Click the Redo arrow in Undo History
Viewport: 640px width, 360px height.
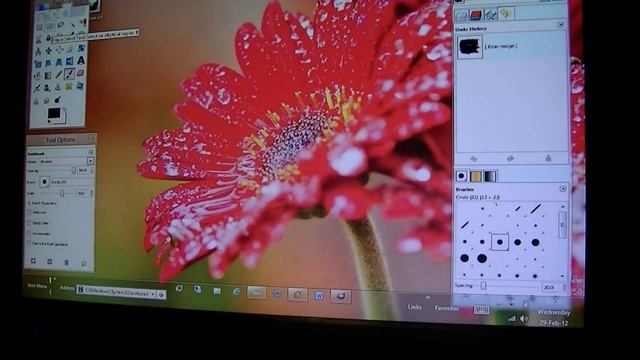click(511, 158)
